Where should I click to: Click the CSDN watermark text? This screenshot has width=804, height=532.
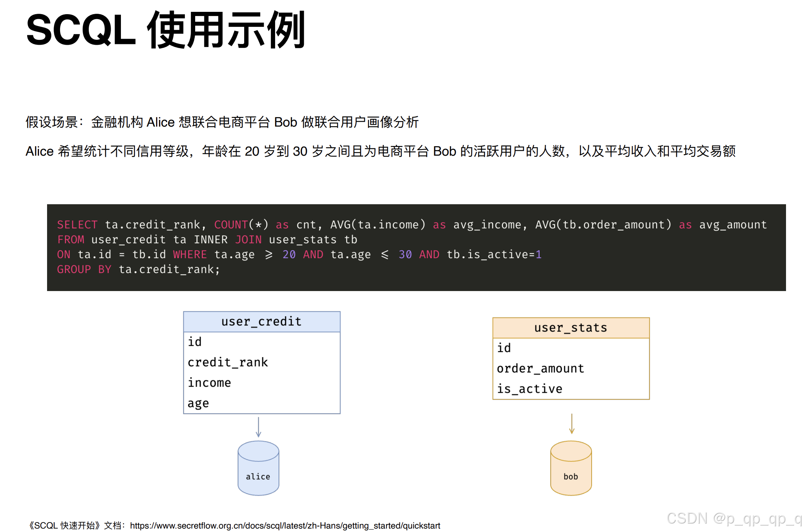(734, 519)
